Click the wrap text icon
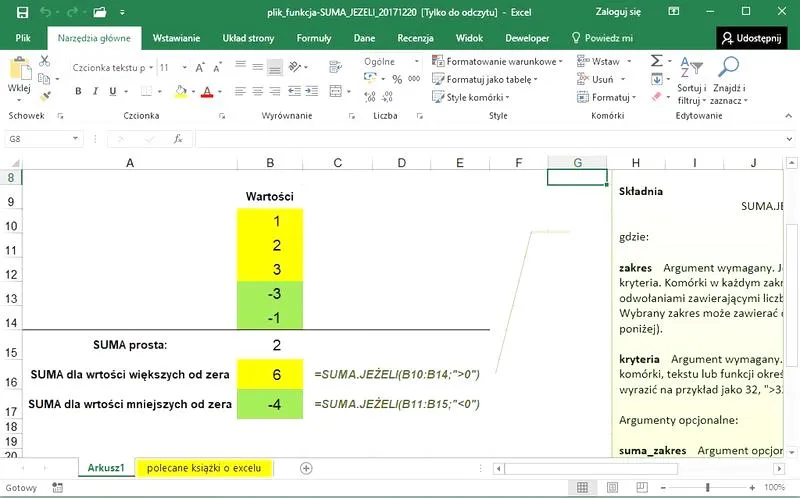This screenshot has height=498, width=800. click(x=335, y=67)
